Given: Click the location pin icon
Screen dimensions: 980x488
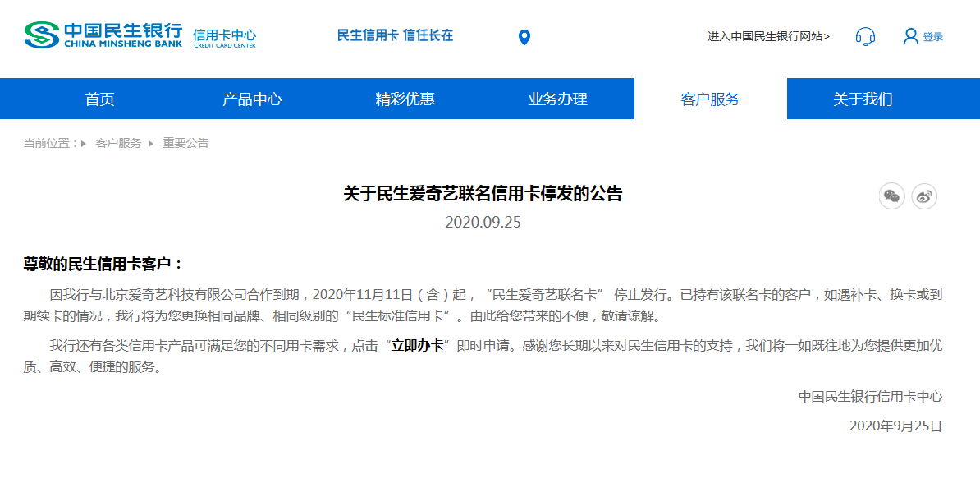Looking at the screenshot, I should [524, 38].
